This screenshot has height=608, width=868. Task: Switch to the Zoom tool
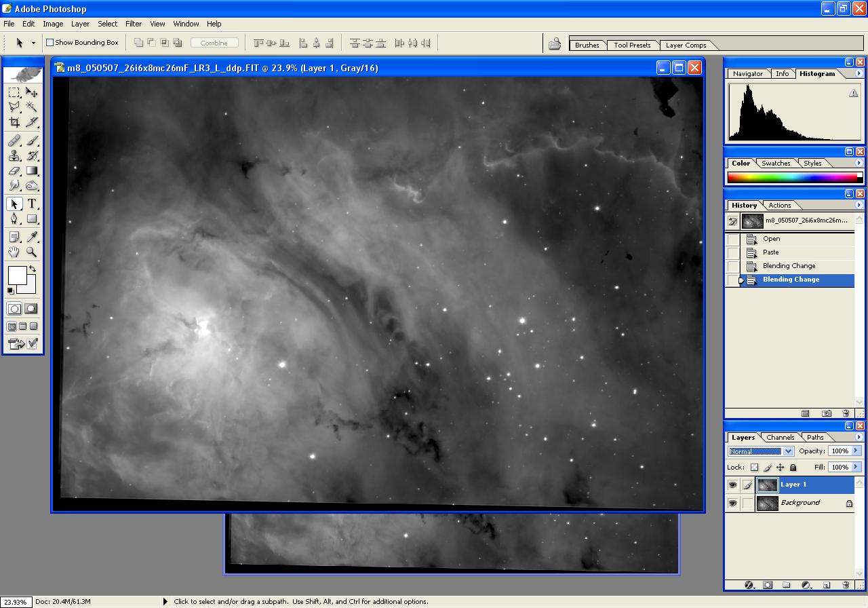(31, 252)
